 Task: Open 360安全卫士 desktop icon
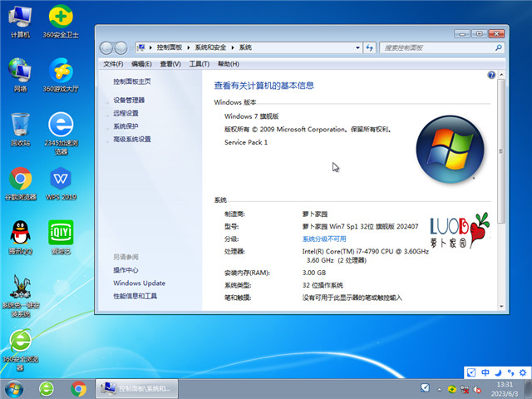pos(61,22)
